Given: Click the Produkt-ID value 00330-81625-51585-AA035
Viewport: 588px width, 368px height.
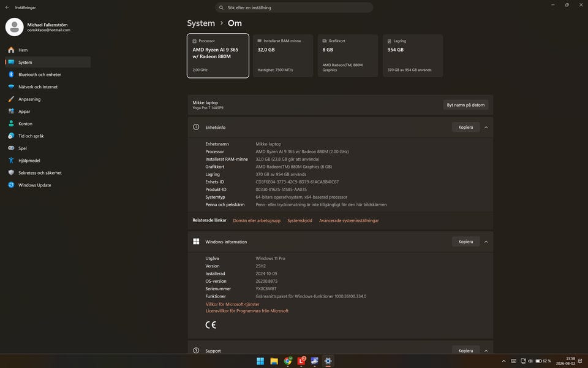Looking at the screenshot, I should pos(281,190).
